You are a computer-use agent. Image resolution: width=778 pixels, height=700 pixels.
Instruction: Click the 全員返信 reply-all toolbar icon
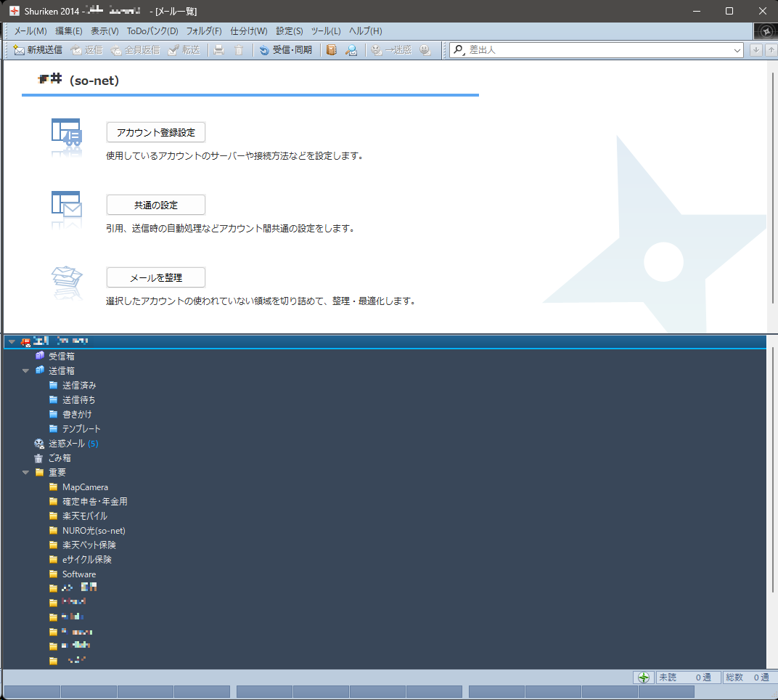coord(116,50)
